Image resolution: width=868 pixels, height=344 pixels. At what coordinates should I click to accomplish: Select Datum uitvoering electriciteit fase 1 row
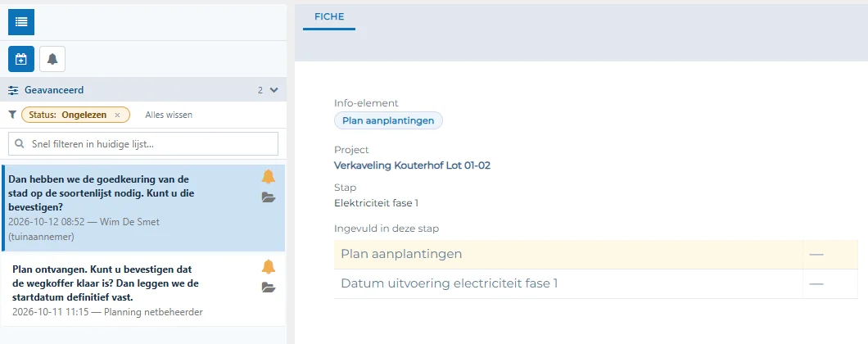pos(595,283)
